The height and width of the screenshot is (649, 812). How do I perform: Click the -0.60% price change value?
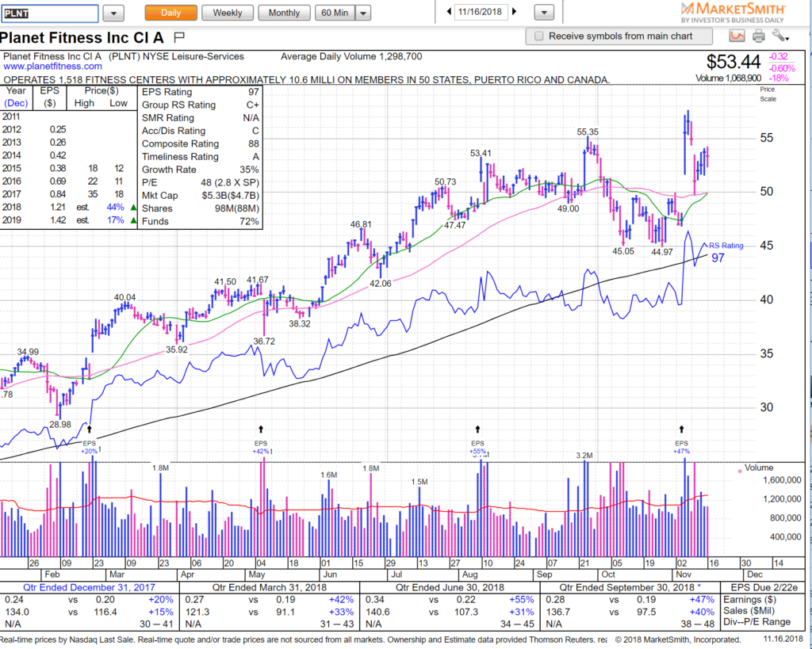pyautogui.click(x=781, y=69)
